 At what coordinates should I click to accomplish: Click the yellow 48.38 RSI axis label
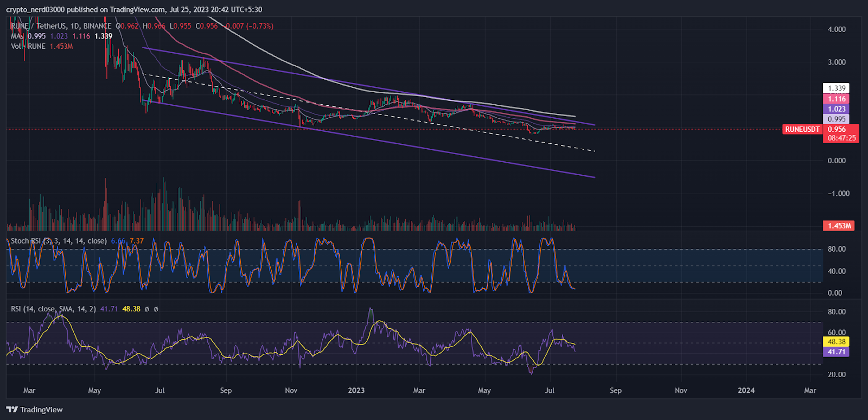(837, 342)
